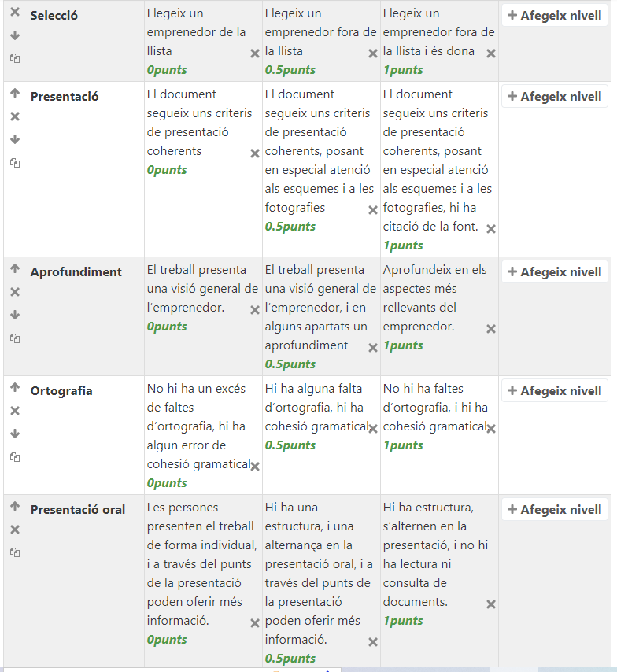This screenshot has height=672, width=617.
Task: Move the Presentació oral criterion up
Action: pyautogui.click(x=15, y=506)
